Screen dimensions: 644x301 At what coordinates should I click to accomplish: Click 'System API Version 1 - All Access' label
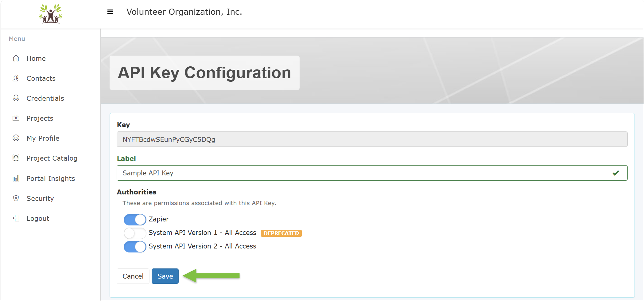pyautogui.click(x=202, y=233)
